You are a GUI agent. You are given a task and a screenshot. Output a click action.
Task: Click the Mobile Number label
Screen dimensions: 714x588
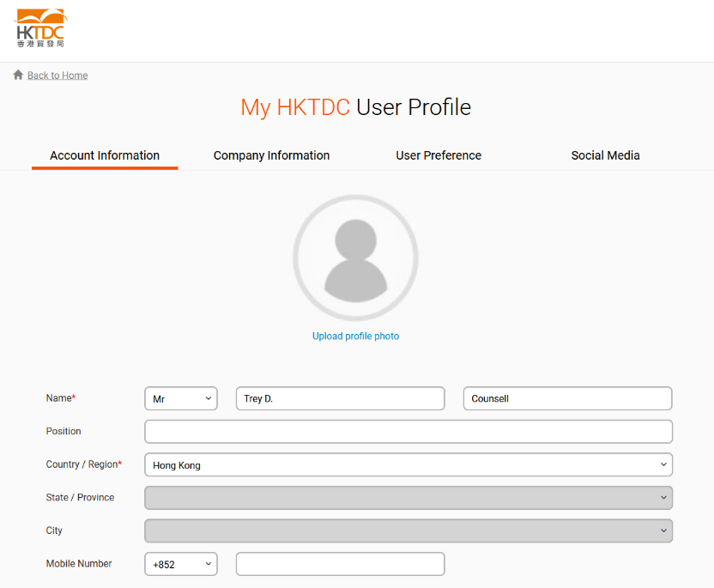click(x=79, y=563)
